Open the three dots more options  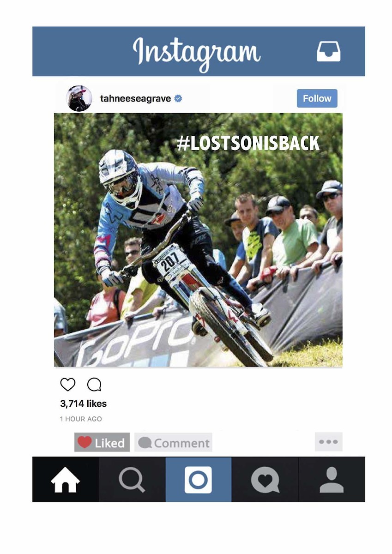pos(329,442)
